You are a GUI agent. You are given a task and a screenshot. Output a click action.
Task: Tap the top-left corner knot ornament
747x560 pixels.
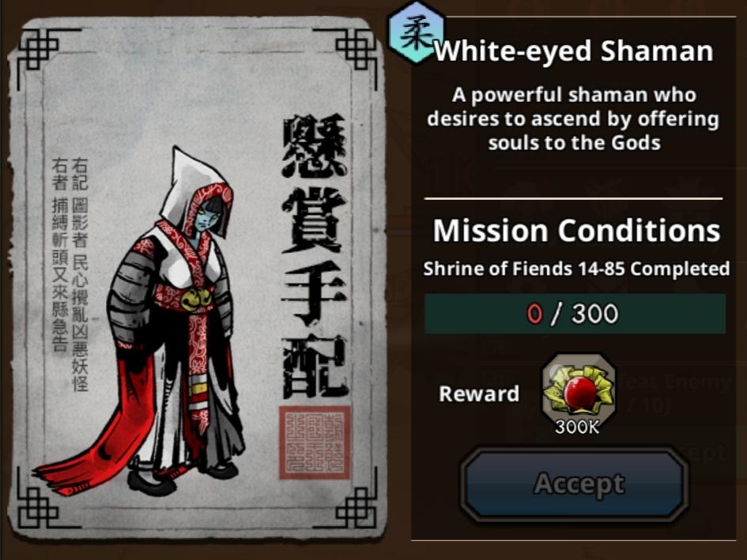pos(38,51)
